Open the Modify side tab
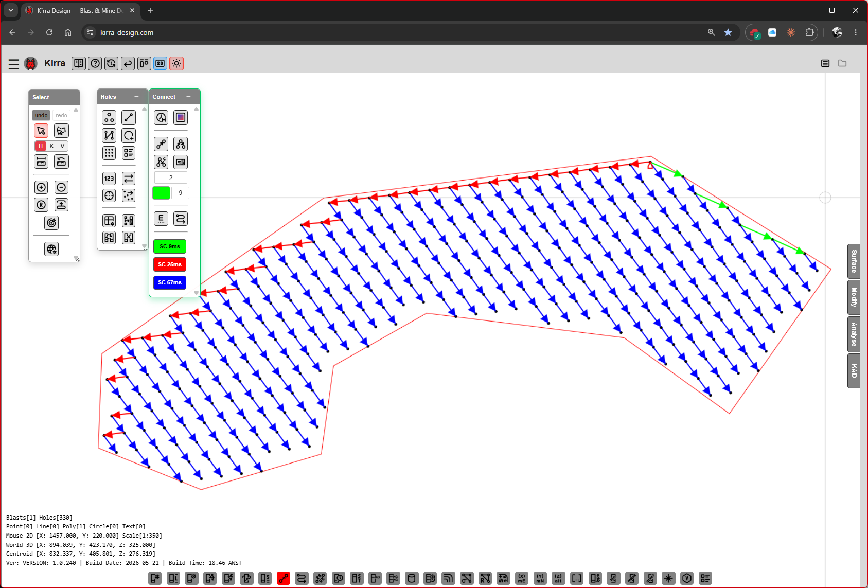The height and width of the screenshot is (588, 868). pyautogui.click(x=854, y=297)
